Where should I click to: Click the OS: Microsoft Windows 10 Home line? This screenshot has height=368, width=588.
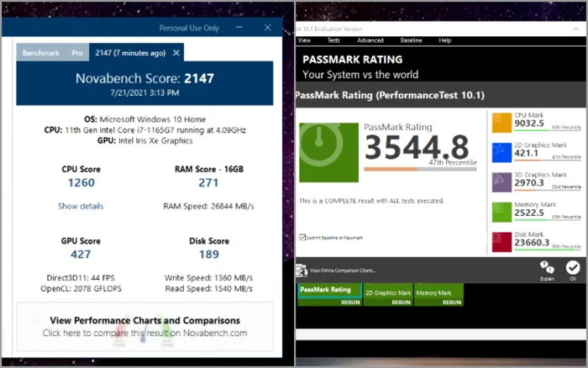pyautogui.click(x=144, y=119)
